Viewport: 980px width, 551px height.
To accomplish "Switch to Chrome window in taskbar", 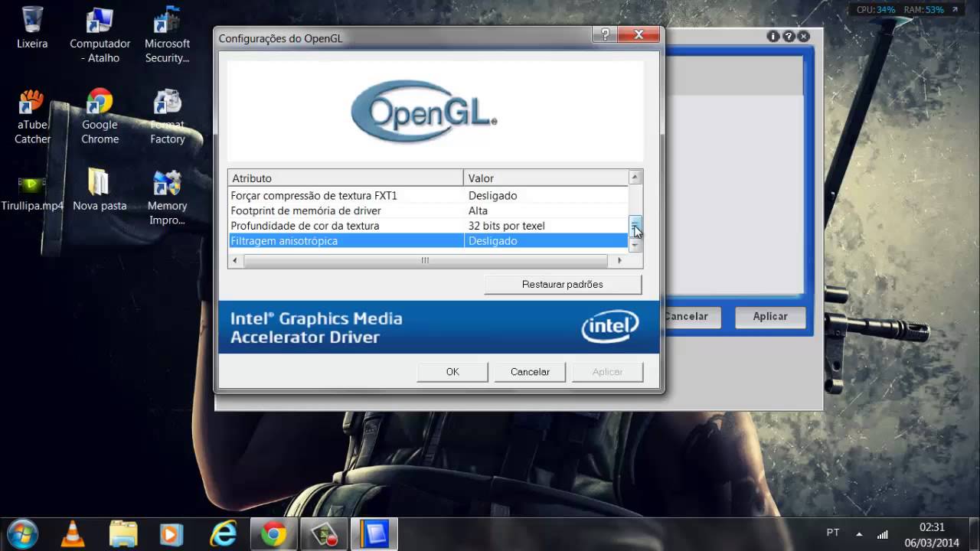I will pos(273,533).
